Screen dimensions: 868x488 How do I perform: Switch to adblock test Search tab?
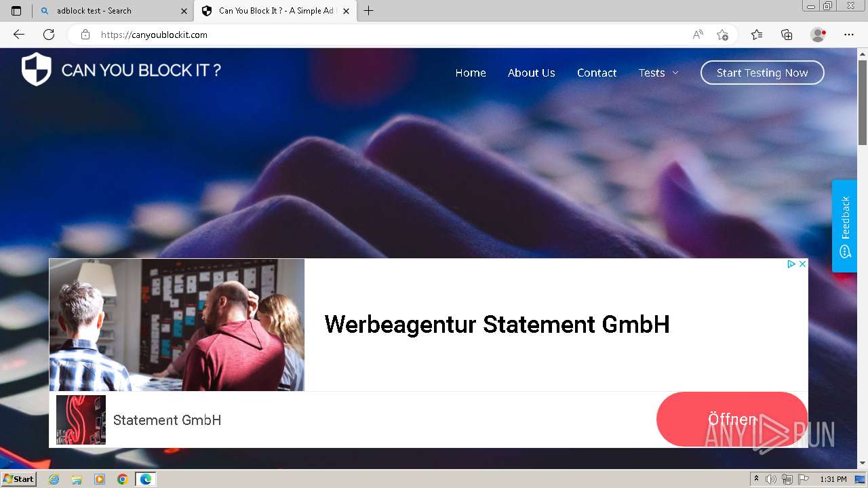(x=113, y=11)
